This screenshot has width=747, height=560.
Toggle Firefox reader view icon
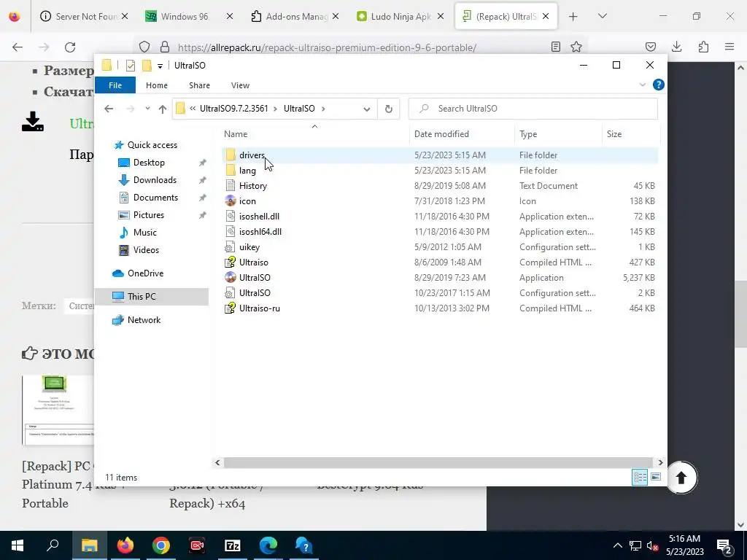555,47
